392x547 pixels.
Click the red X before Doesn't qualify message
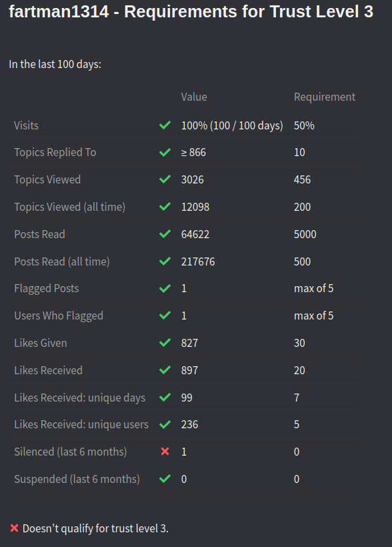click(14, 528)
